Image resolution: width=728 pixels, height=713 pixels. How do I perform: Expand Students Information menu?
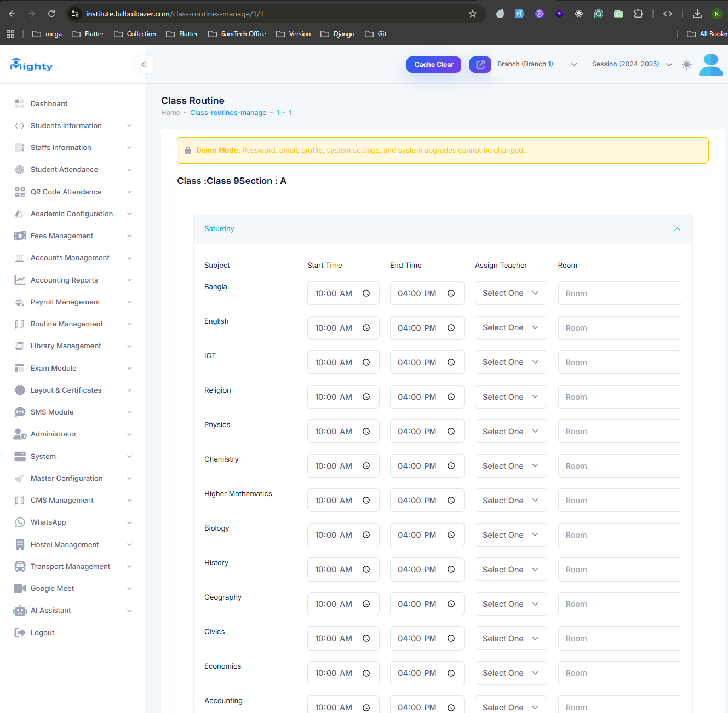(x=72, y=125)
